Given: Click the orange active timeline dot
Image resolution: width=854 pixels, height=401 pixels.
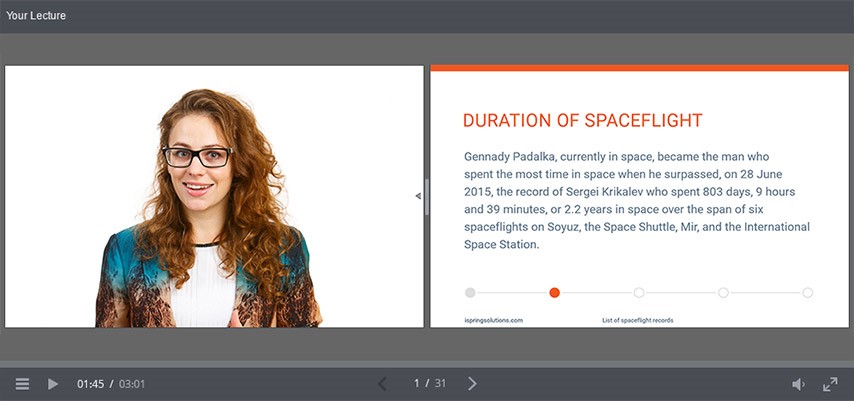Looking at the screenshot, I should (x=554, y=293).
